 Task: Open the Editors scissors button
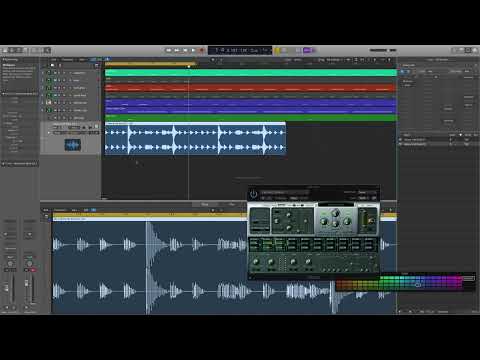[x=47, y=50]
